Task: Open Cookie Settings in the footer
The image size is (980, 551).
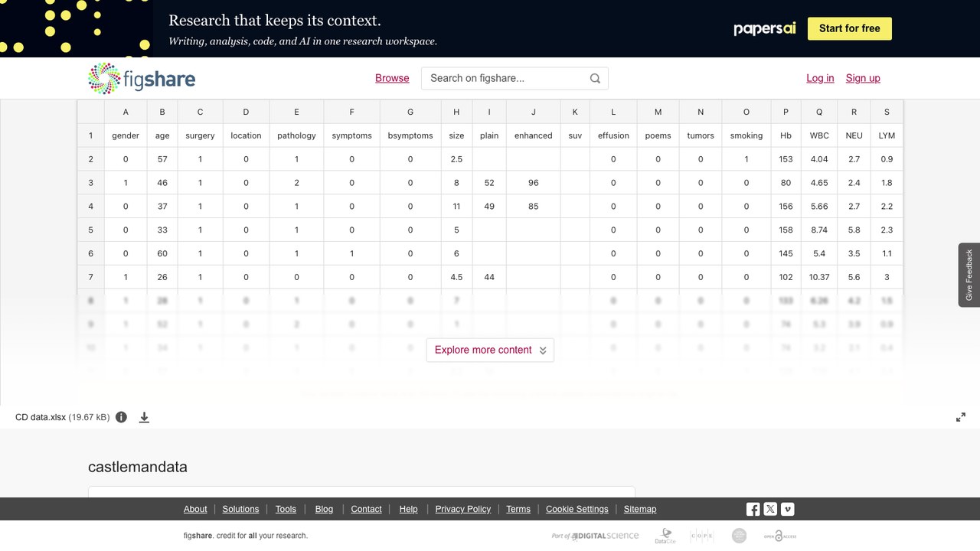Action: pos(577,509)
